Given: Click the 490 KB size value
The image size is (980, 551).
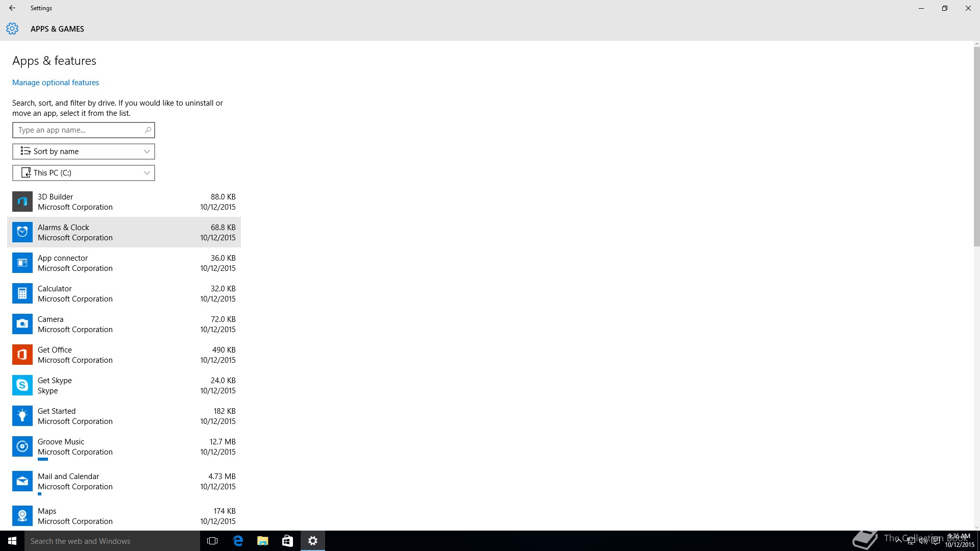Looking at the screenshot, I should (x=224, y=350).
